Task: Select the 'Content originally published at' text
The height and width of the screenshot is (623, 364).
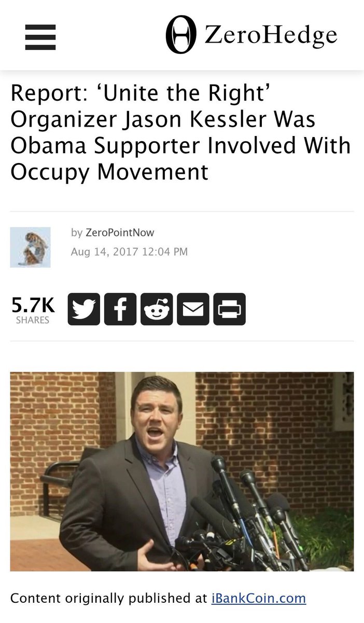Action: (x=109, y=598)
